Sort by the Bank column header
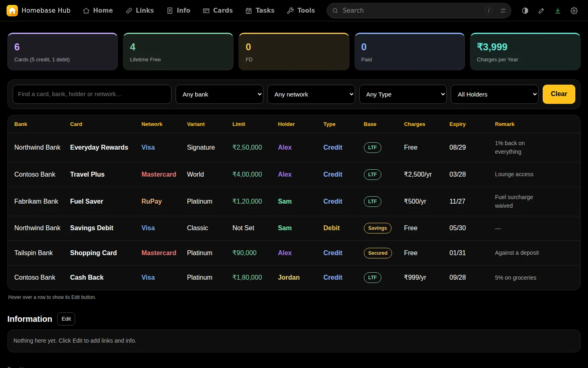Viewport: 588px width, 368px height. (21, 124)
